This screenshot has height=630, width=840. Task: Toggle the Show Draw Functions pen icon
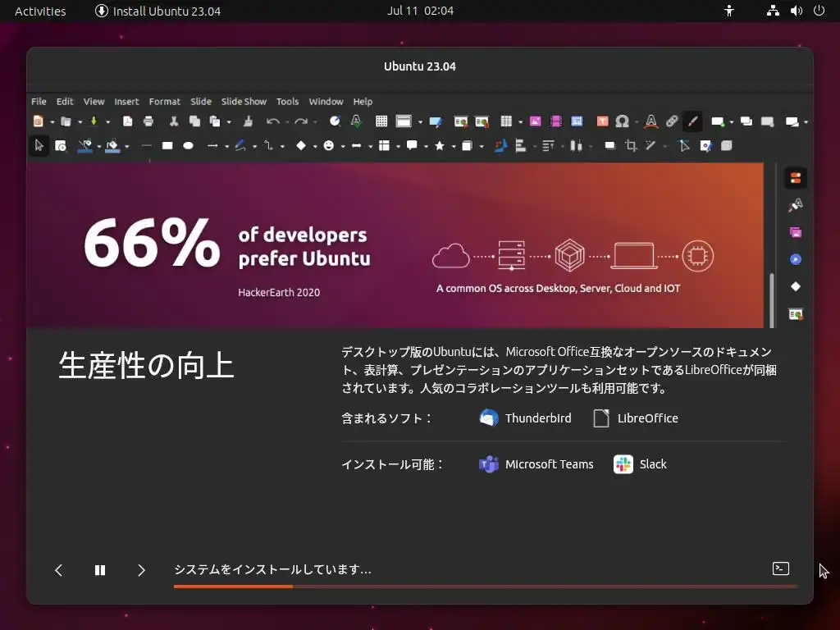point(692,121)
